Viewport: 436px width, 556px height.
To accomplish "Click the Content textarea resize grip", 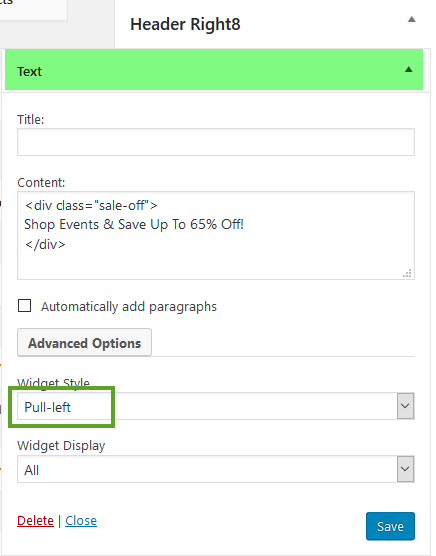I will [407, 273].
